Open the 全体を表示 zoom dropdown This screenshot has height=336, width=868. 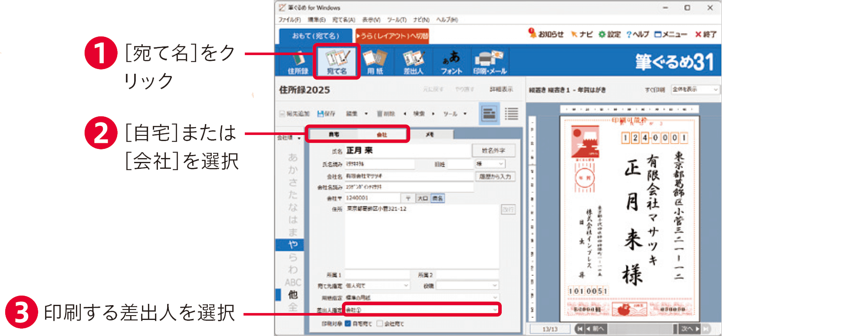click(x=695, y=89)
